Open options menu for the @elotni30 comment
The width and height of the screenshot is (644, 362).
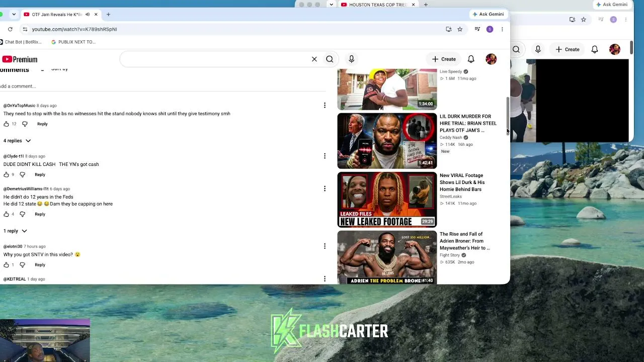coord(325,246)
